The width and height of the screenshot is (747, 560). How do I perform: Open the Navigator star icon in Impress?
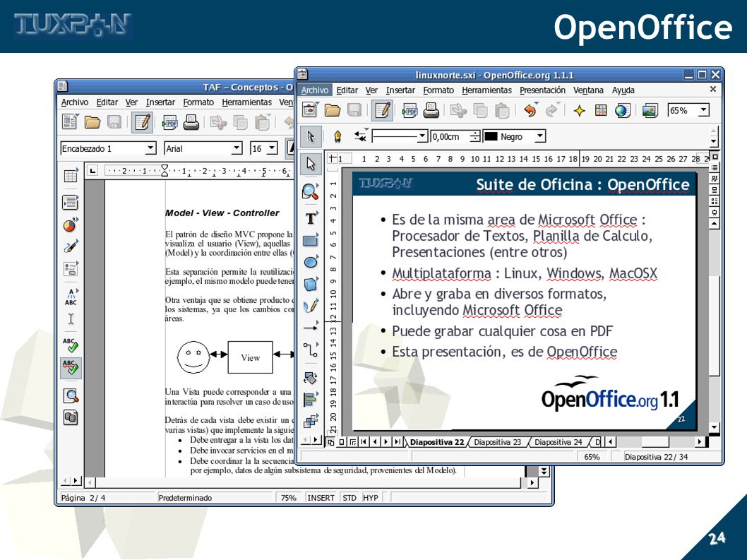click(579, 111)
